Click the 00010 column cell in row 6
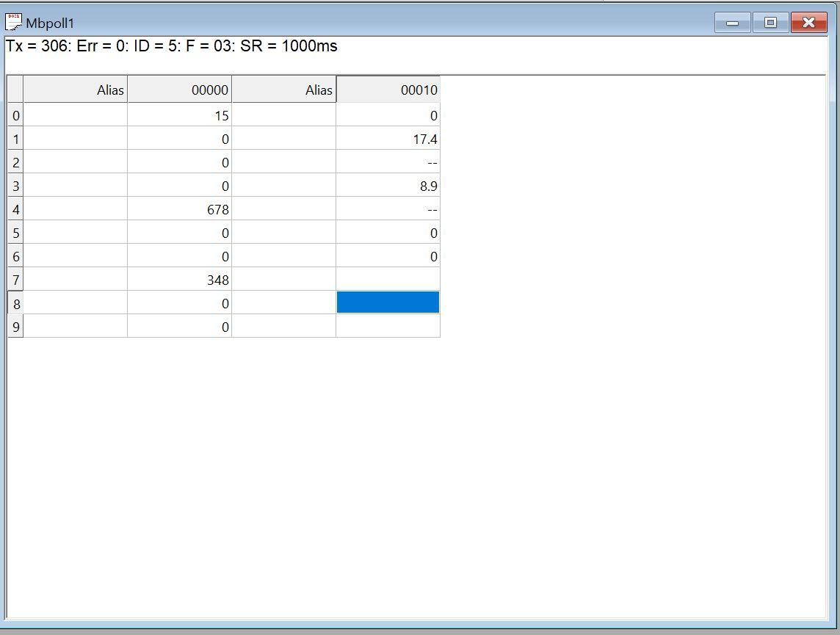This screenshot has height=635, width=840. 388,256
